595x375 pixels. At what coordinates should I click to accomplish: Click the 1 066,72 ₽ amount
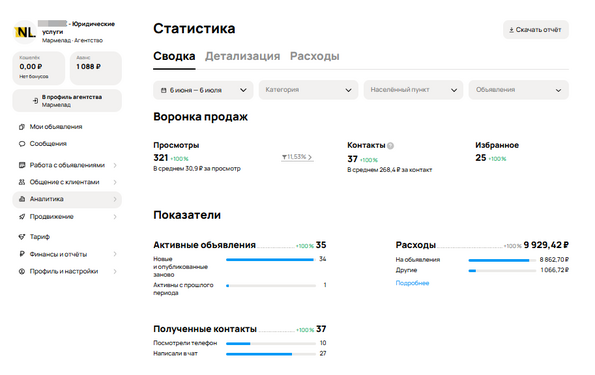[554, 270]
